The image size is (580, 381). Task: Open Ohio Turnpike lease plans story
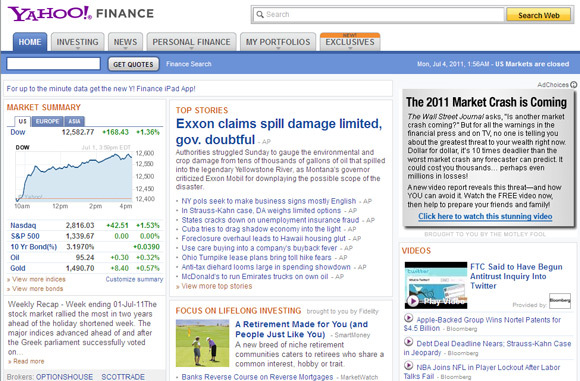pos(256,257)
